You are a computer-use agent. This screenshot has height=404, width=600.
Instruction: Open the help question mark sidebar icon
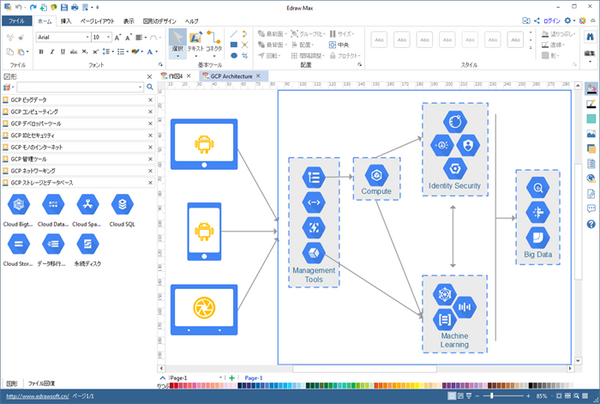point(591,224)
